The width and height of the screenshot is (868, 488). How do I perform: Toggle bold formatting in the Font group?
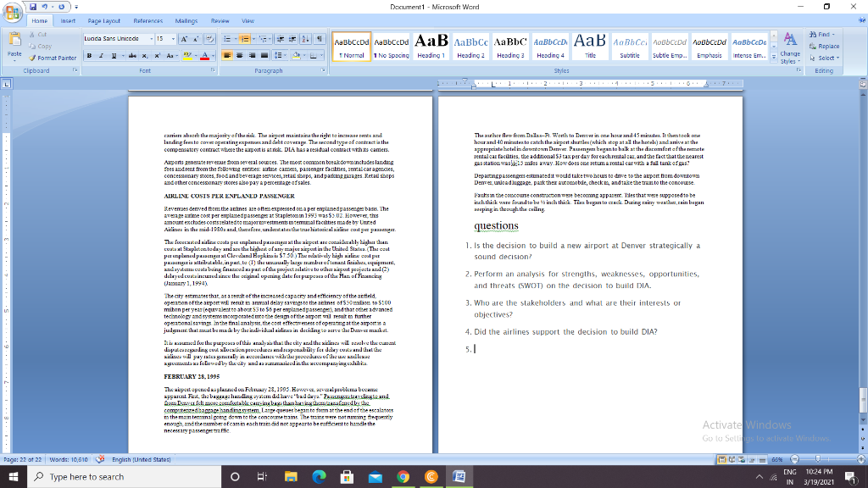(x=89, y=55)
